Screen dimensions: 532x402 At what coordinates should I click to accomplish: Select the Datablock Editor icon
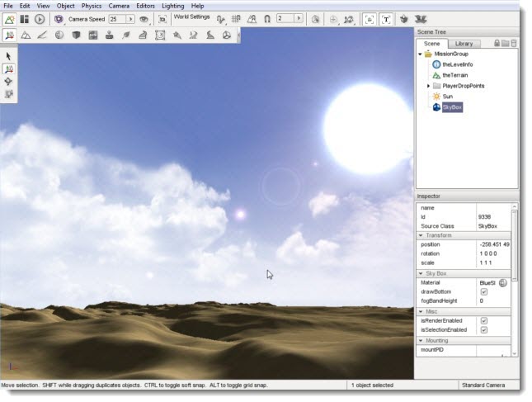pos(93,35)
